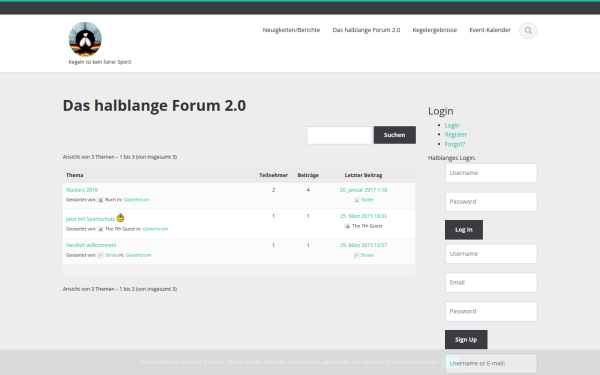Open the Stolte profile link
The width and height of the screenshot is (600, 375).
(367, 200)
